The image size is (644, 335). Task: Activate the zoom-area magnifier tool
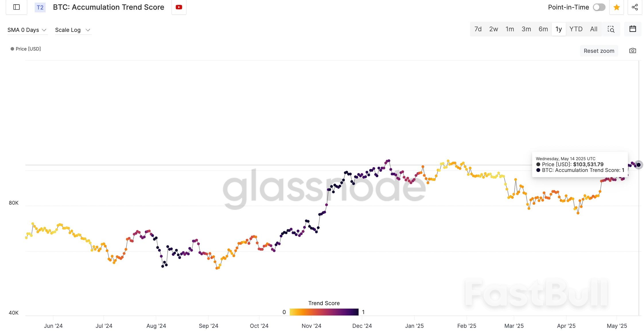click(611, 29)
